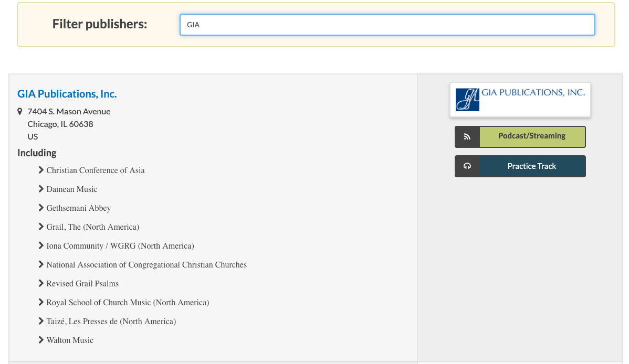The width and height of the screenshot is (629, 364).
Task: Click the chevron before Revised Grail Psalms
Action: click(x=41, y=283)
